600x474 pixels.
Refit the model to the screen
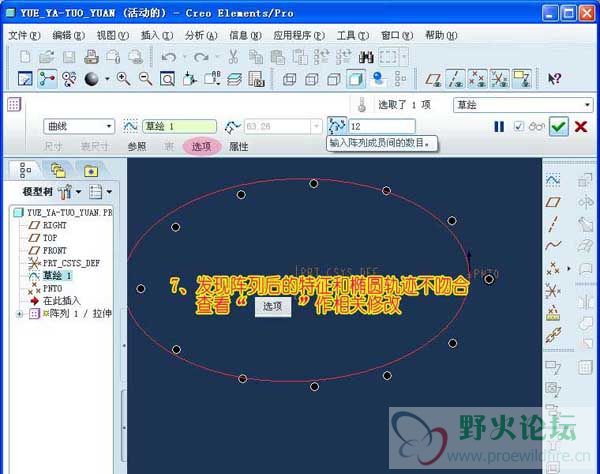pos(167,79)
